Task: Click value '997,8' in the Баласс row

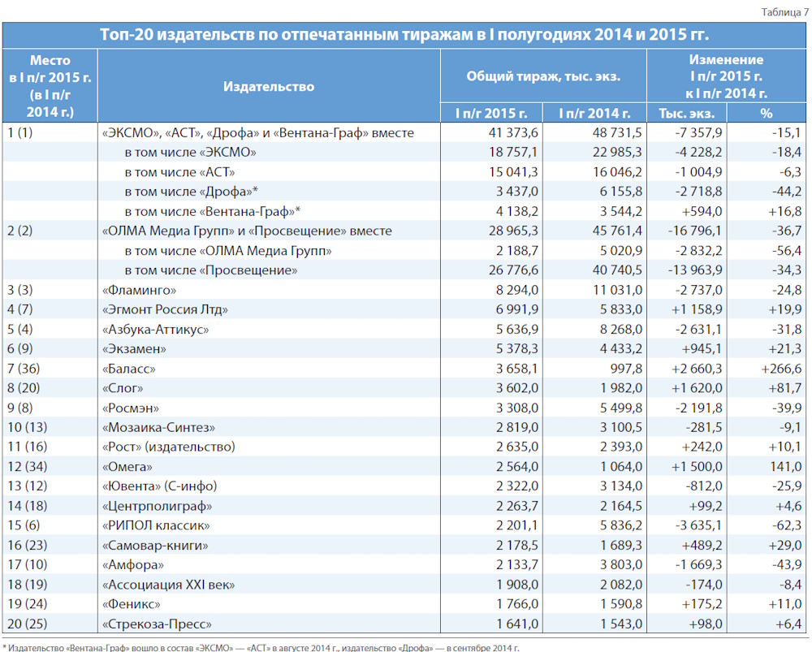Action: (626, 369)
